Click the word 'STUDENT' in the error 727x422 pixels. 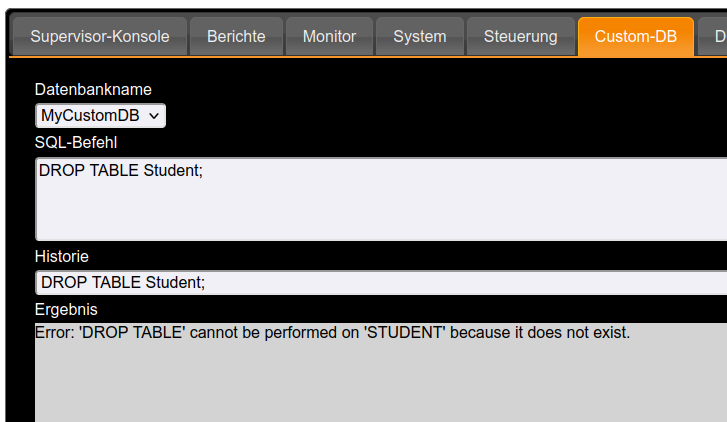coord(405,332)
